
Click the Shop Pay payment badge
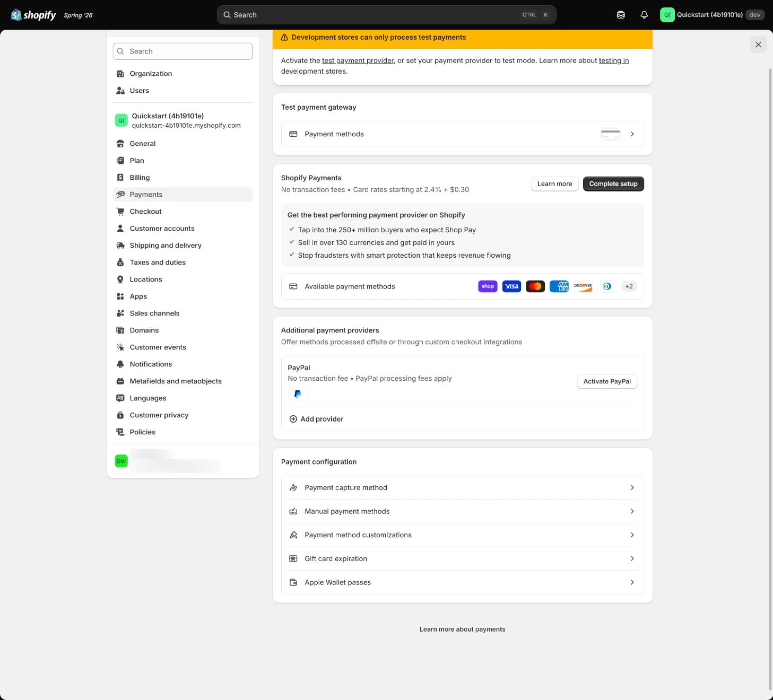[488, 286]
